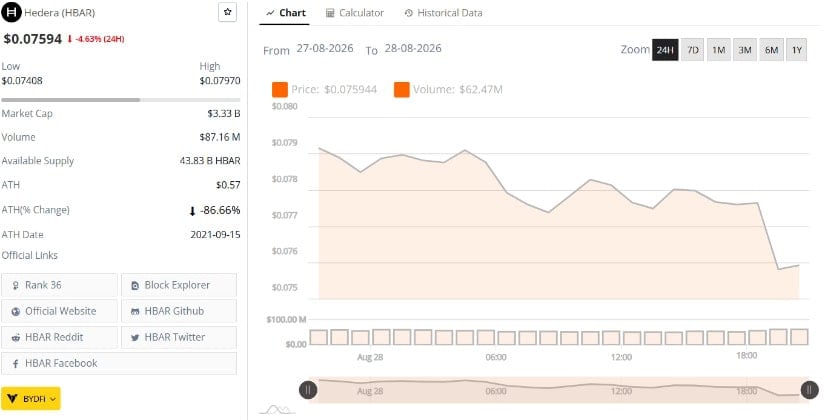The image size is (825, 420).
Task: Click the globe icon for Official Website
Action: pos(16,312)
